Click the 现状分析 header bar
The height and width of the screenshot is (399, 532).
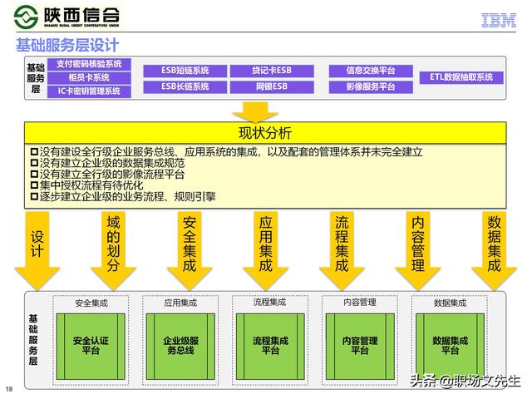265,133
